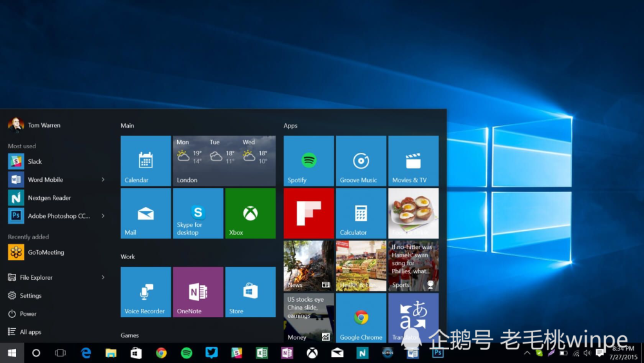Open the Money stocks tile
Viewport: 644px width, 363px height.
click(309, 318)
